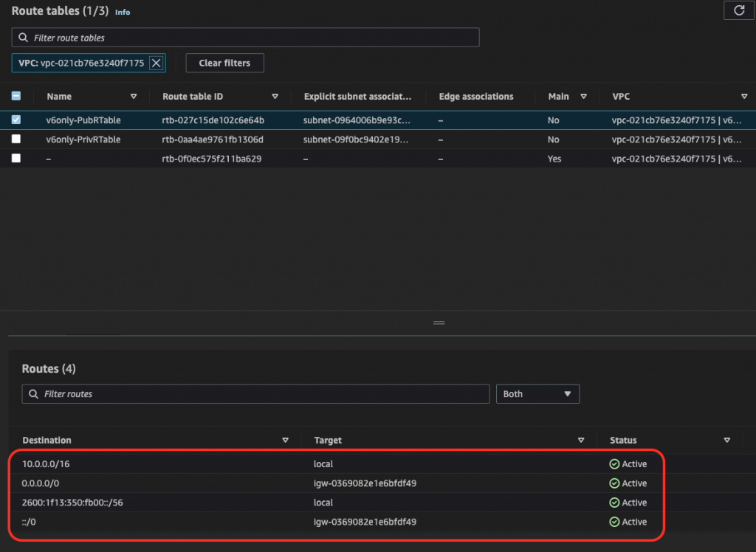756x552 pixels.
Task: Open the Info link beside Route tables
Action: pos(123,13)
